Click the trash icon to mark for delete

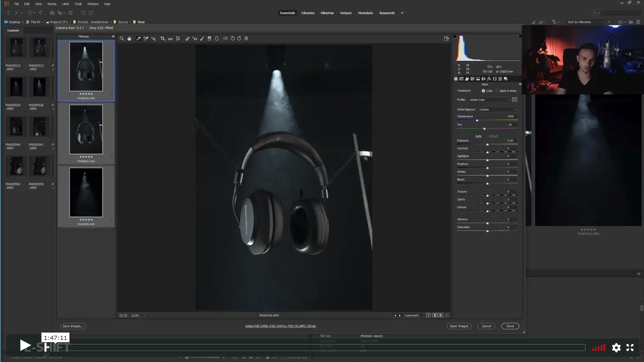click(246, 39)
